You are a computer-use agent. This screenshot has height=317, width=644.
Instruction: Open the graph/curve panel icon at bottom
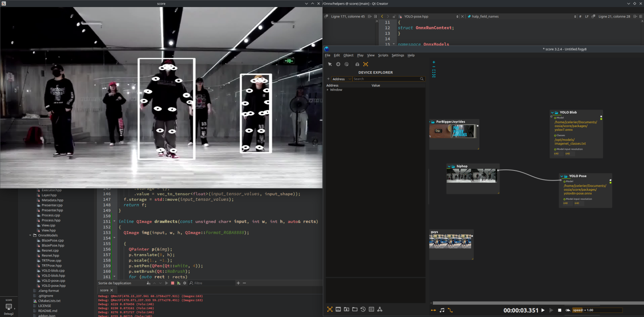coord(338,309)
